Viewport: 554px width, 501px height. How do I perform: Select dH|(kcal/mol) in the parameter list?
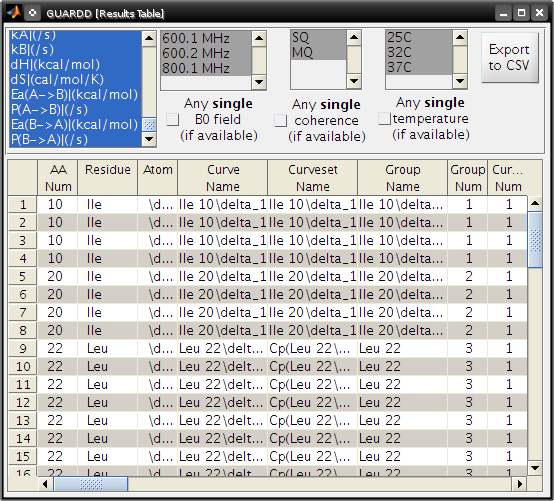pos(75,64)
